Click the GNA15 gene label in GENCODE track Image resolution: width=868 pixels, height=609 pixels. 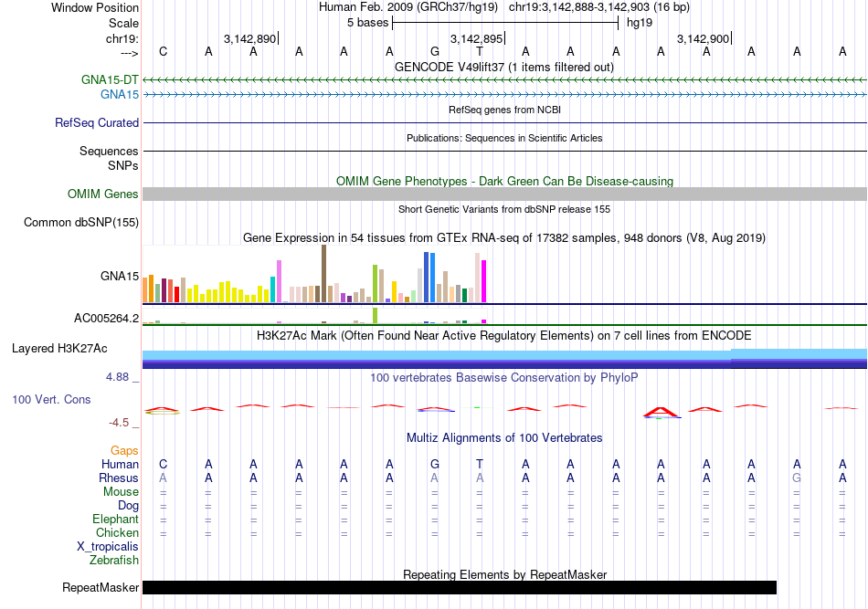pos(120,95)
